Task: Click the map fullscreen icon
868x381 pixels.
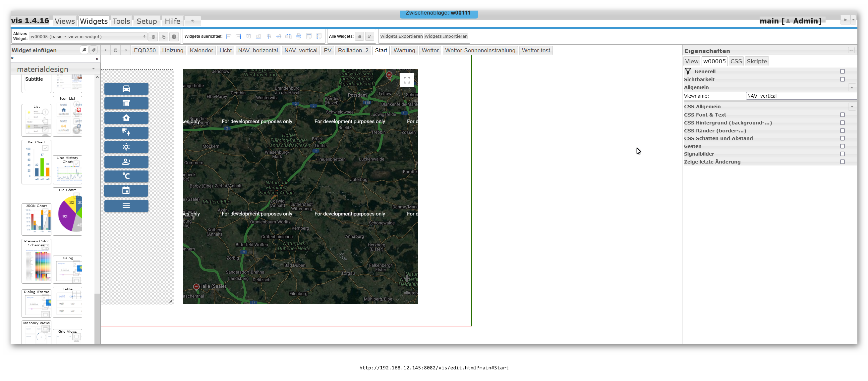Action: [407, 80]
